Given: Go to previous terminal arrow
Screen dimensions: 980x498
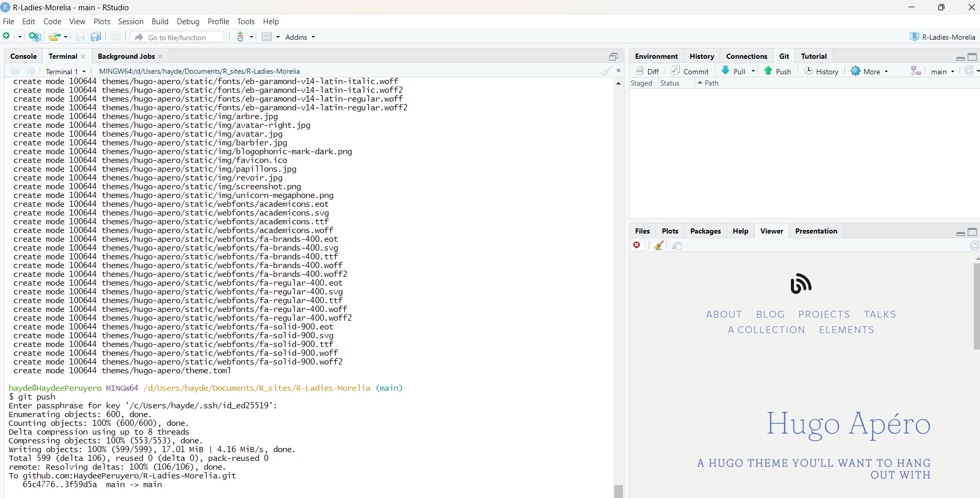Looking at the screenshot, I should [x=15, y=71].
